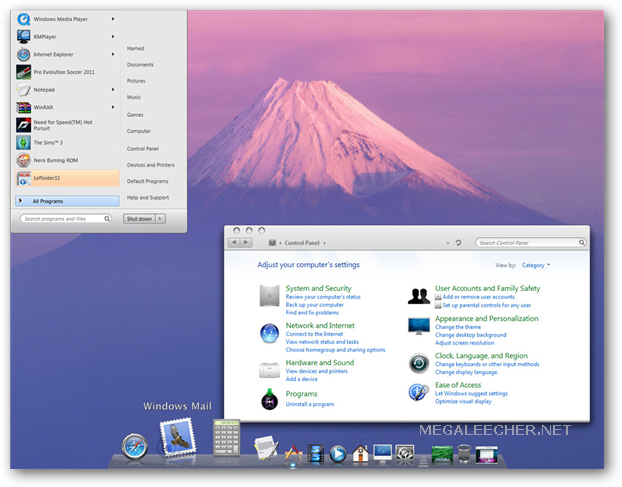Open Windows Mail stamp icon in dock

click(x=178, y=437)
